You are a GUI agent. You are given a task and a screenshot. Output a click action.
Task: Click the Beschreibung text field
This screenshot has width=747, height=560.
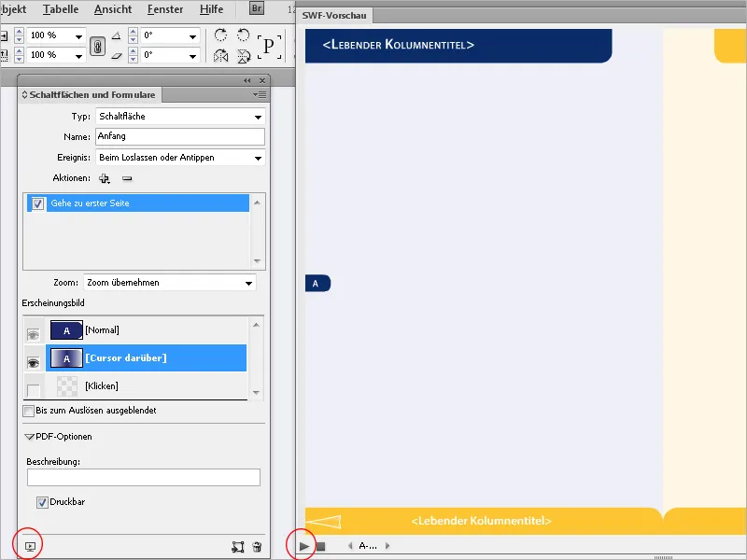[x=144, y=477]
